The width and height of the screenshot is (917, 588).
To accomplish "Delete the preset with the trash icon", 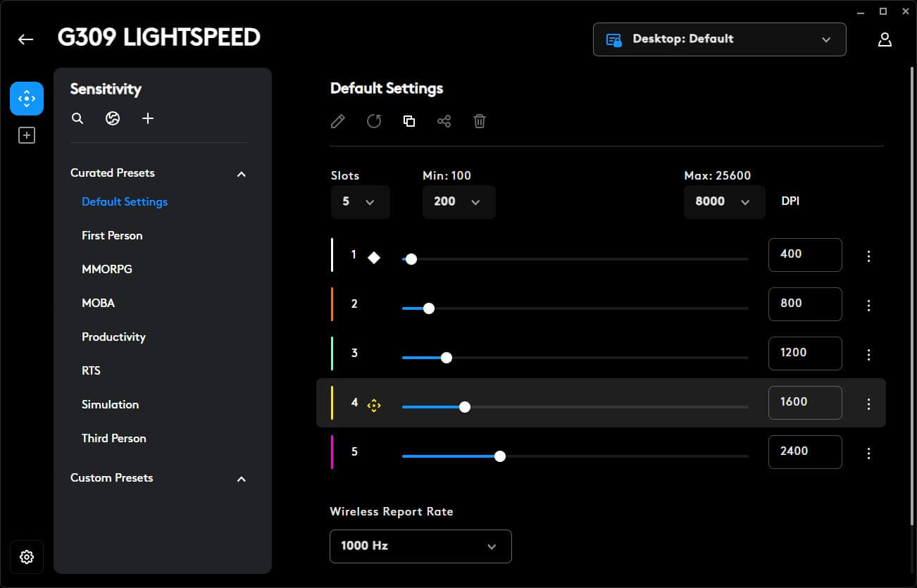I will point(480,121).
